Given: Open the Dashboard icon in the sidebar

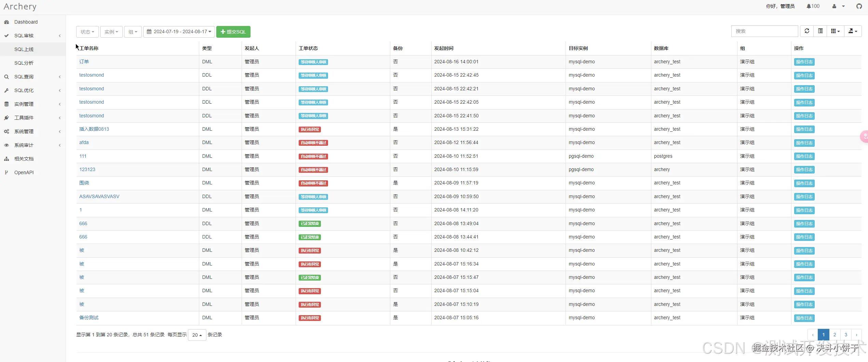Looking at the screenshot, I should pos(6,22).
